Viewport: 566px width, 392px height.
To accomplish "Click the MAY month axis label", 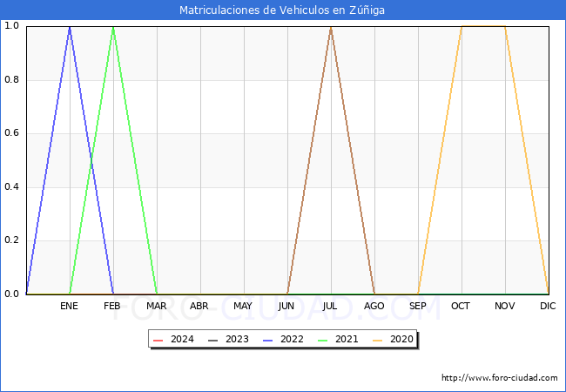I will 243,306.
